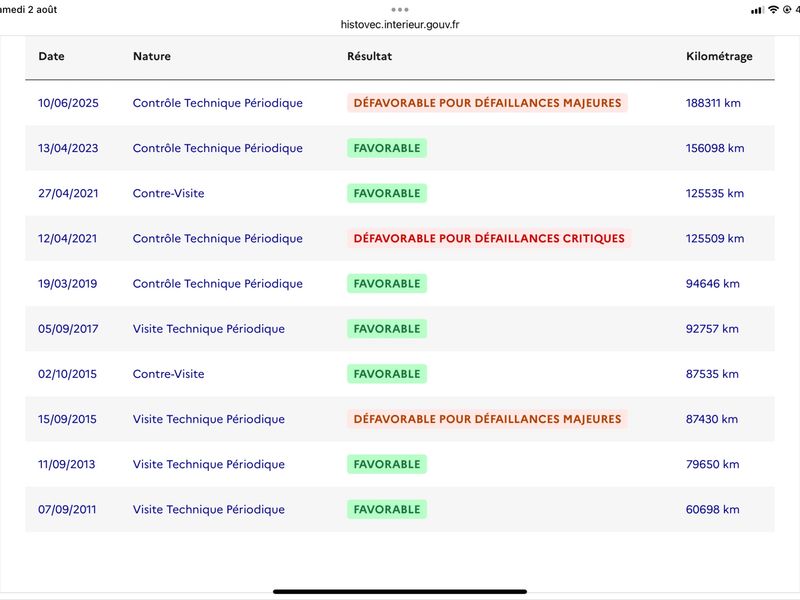800x600 pixels.
Task: Click the FAVORABLE badge for 19/03/2019
Action: click(387, 284)
